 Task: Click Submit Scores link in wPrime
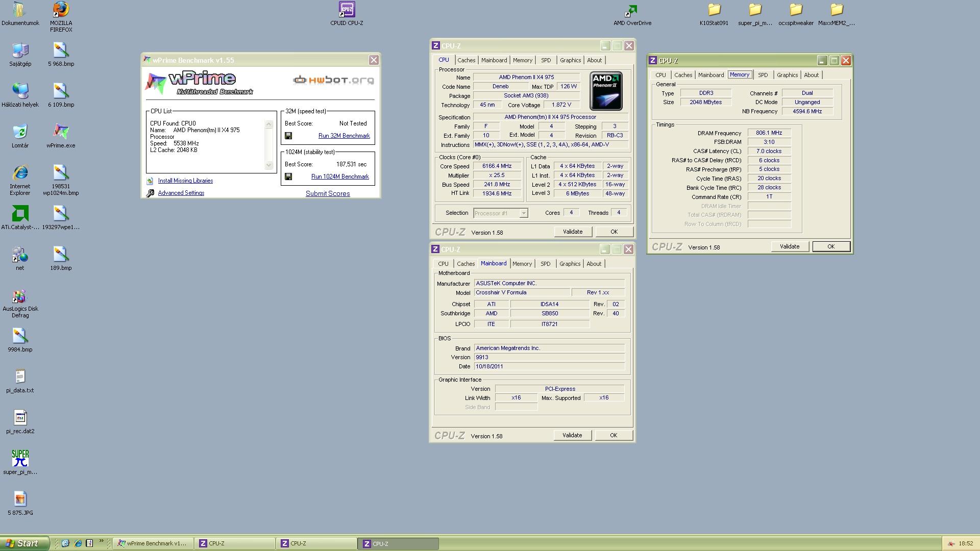(328, 193)
